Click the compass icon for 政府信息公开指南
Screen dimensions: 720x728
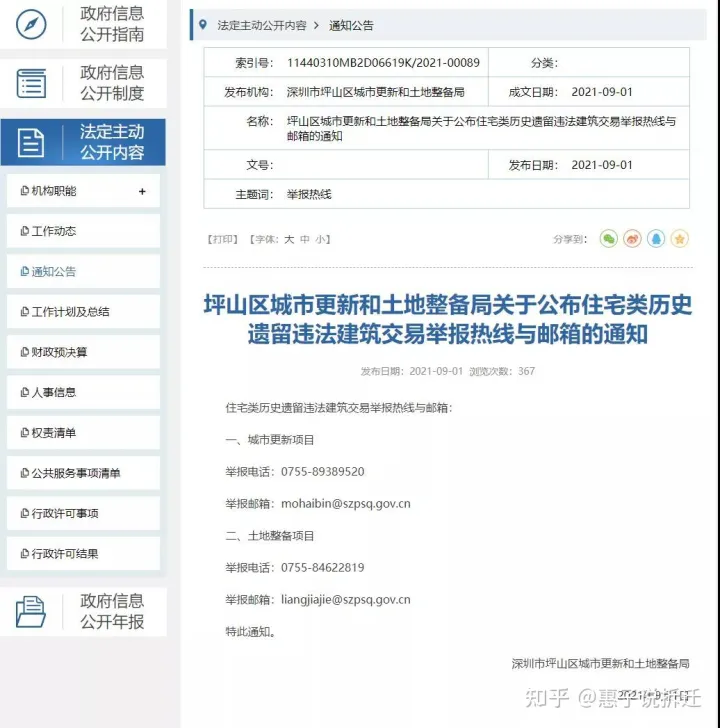[x=32, y=24]
